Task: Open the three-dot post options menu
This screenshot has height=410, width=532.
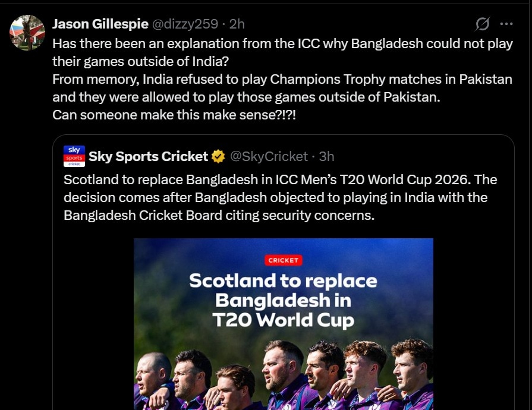Action: click(x=508, y=24)
